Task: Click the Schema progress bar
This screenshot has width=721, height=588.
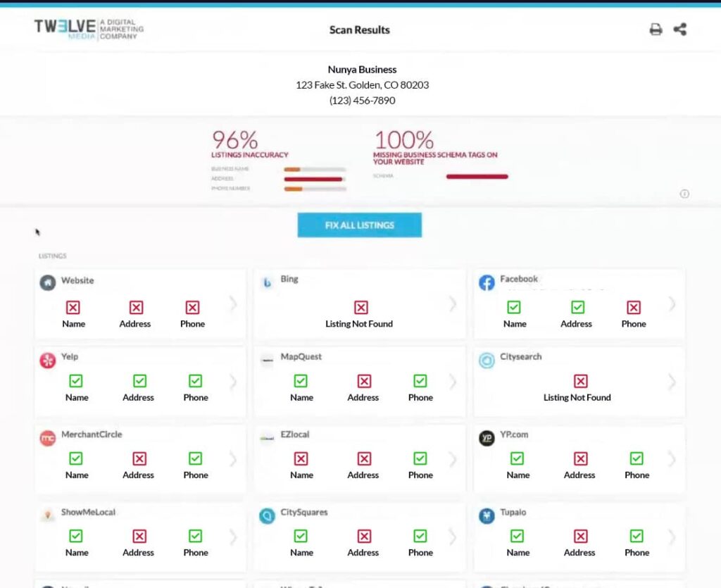Action: point(477,177)
